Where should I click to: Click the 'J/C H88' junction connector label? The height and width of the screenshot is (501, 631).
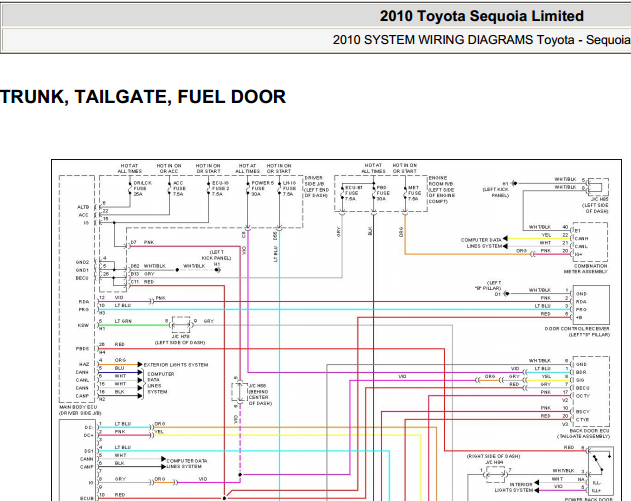(x=258, y=386)
